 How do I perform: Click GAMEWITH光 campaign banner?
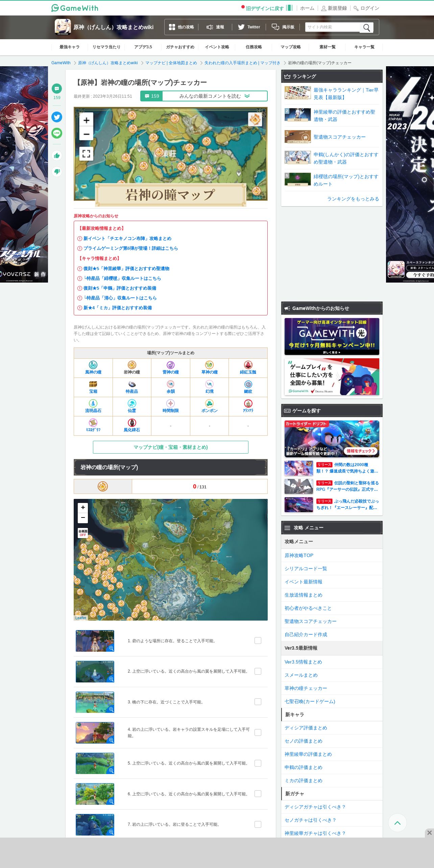332,336
